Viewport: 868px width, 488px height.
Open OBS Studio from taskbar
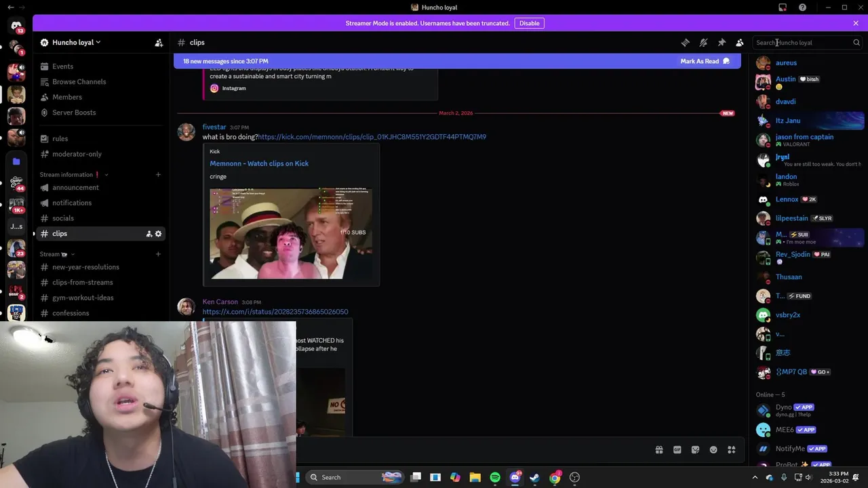click(575, 477)
